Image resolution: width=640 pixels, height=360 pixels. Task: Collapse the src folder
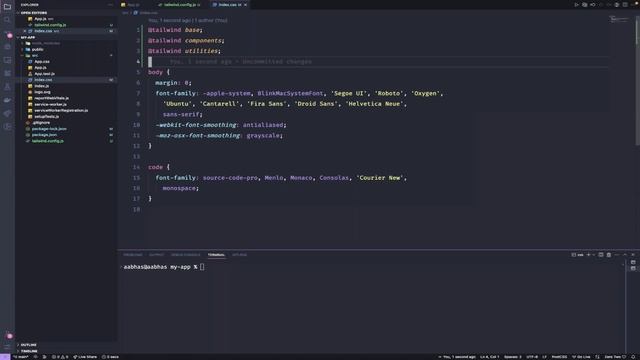coord(35,56)
